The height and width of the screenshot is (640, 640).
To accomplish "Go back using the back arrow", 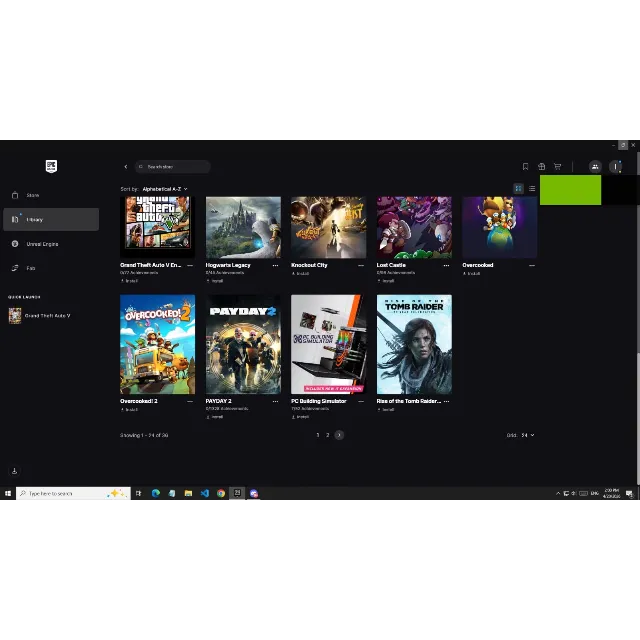I will tap(126, 167).
